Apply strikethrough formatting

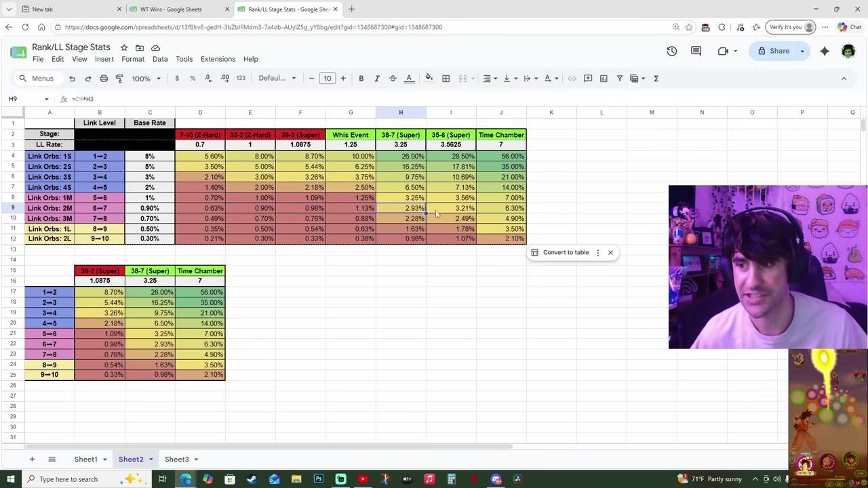393,79
